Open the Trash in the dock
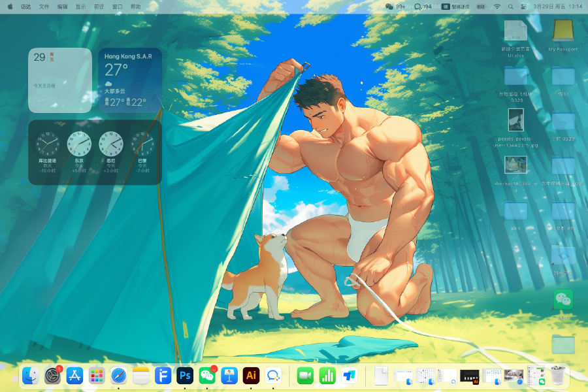The height and width of the screenshot is (392, 588). point(557,376)
